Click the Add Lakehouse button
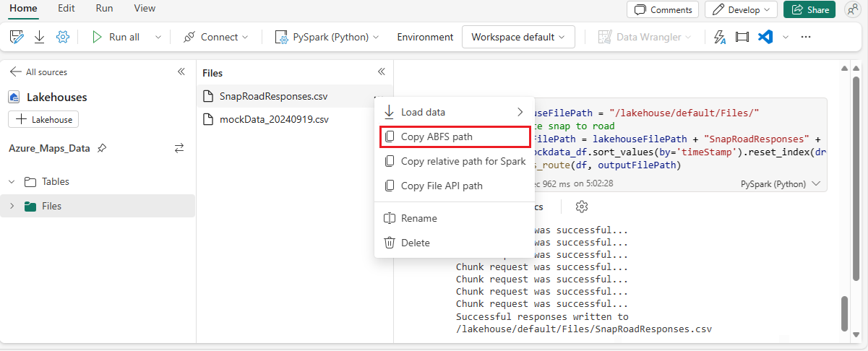868x351 pixels. [43, 119]
